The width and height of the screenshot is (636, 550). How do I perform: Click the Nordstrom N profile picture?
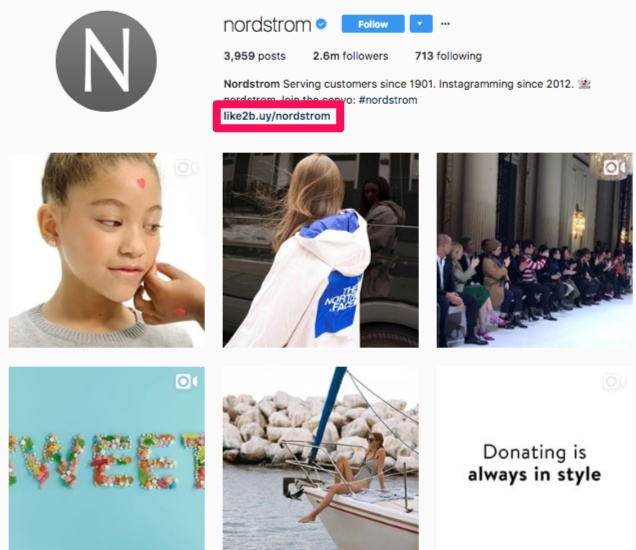(x=106, y=61)
